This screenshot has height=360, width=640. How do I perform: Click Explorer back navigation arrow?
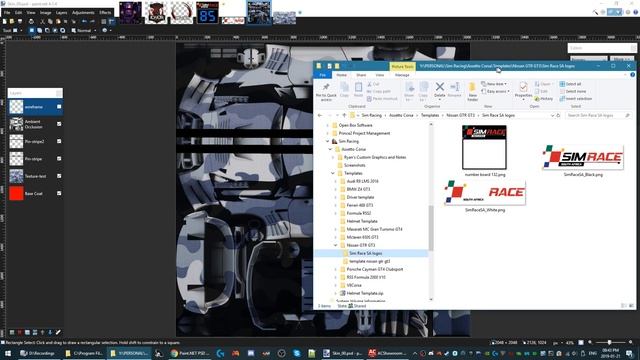pyautogui.click(x=320, y=116)
